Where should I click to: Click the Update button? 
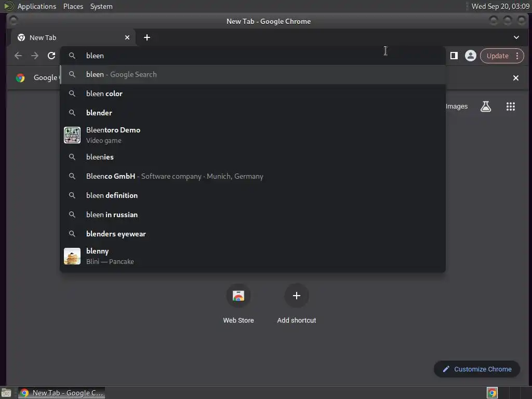pos(497,56)
